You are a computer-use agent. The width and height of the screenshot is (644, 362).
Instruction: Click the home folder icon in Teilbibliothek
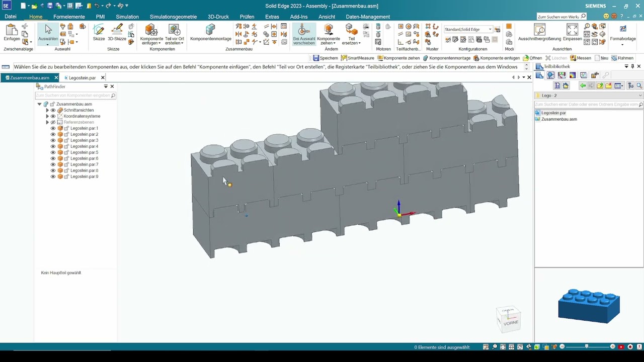click(566, 86)
